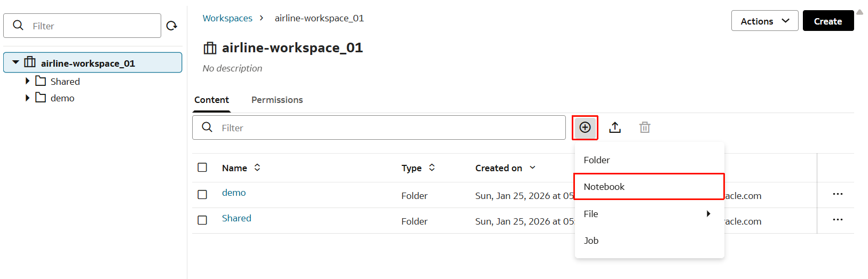
Task: Check the demo folder row checkbox
Action: (x=202, y=194)
